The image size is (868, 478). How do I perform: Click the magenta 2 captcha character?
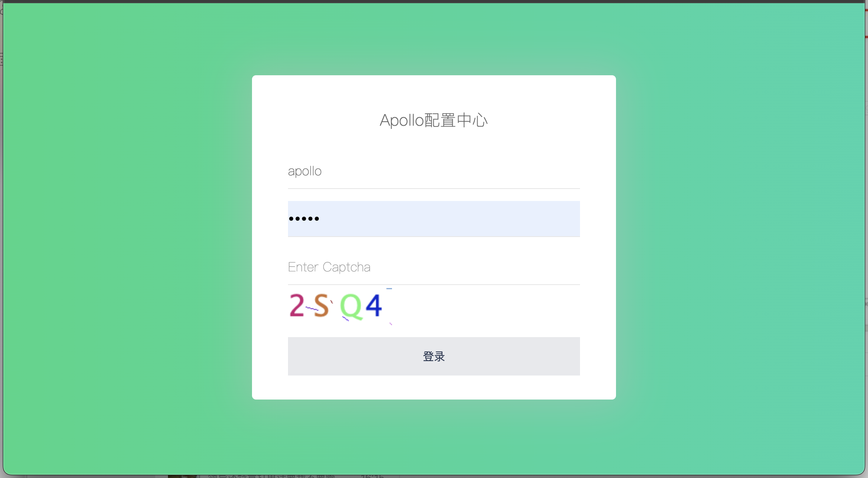click(x=297, y=305)
